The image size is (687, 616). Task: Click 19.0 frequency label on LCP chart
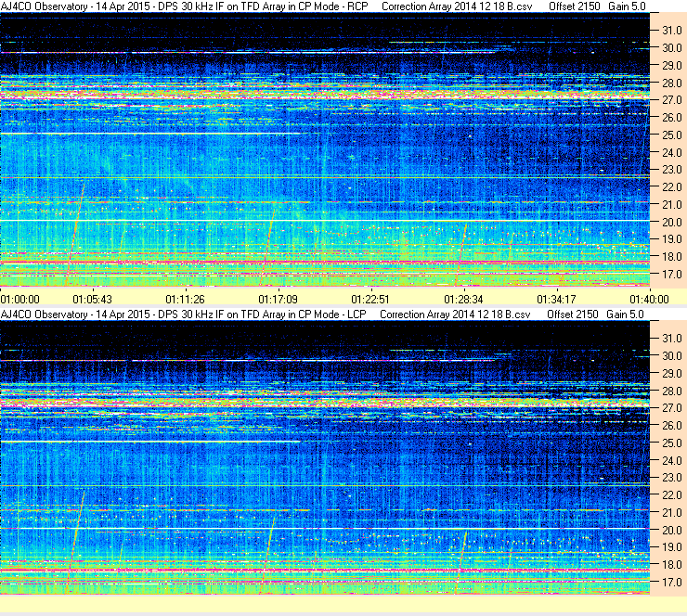[671, 546]
